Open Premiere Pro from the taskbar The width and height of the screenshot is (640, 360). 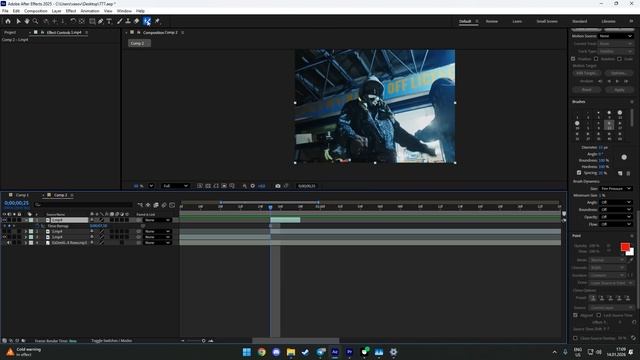[x=349, y=352]
